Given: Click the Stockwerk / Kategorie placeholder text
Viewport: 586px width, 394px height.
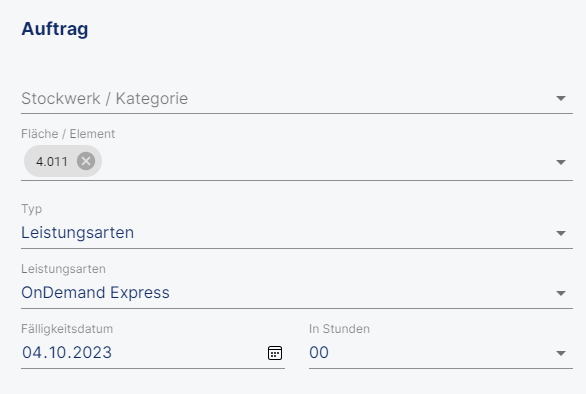Looking at the screenshot, I should [x=105, y=99].
